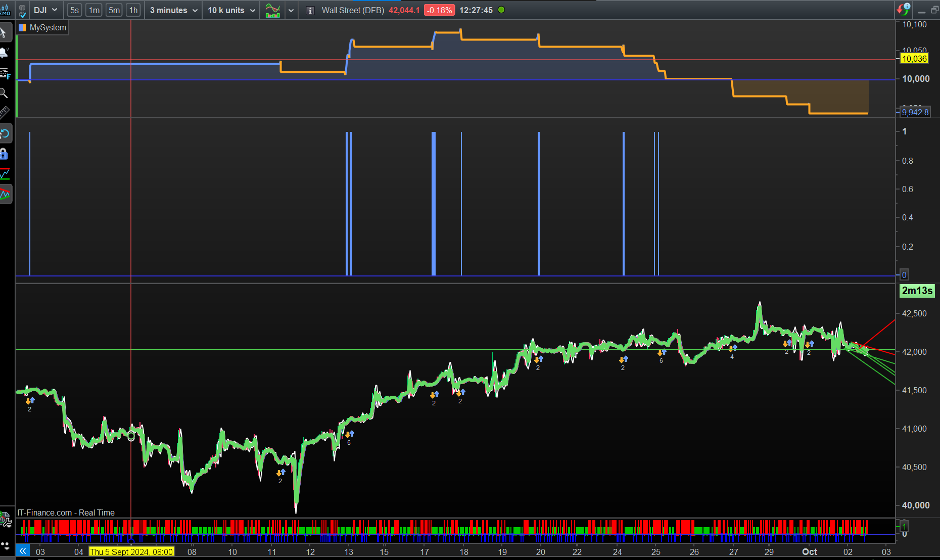Click the 42,044.1 price value
This screenshot has height=560, width=940.
pos(404,10)
